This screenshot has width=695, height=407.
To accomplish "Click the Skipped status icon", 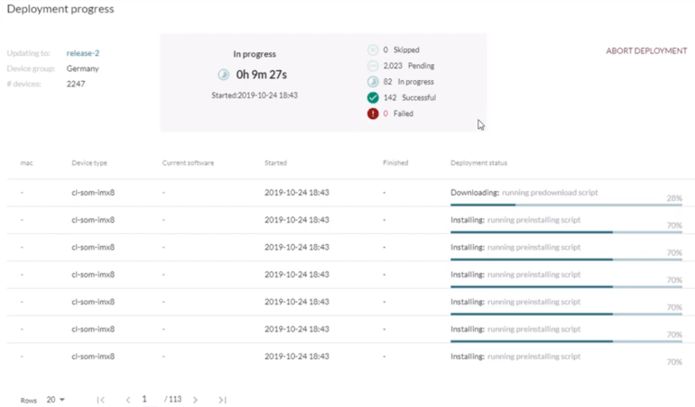I will pyautogui.click(x=373, y=49).
